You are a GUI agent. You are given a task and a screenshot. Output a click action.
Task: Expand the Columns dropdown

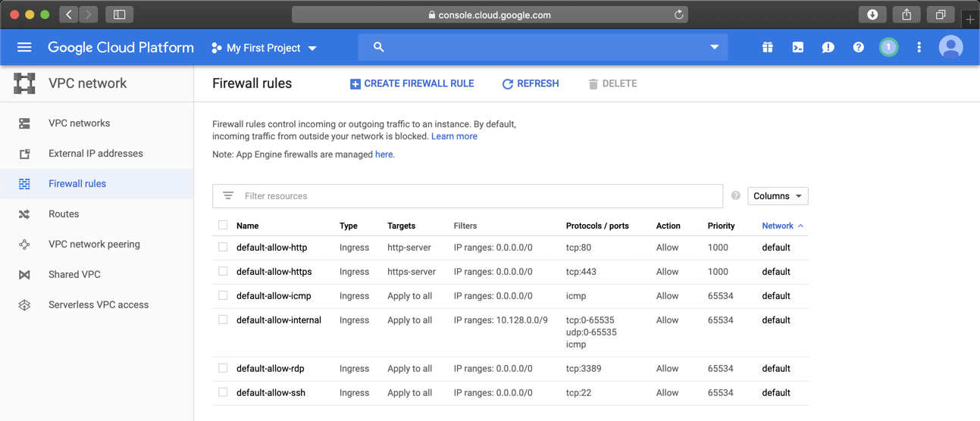(778, 196)
